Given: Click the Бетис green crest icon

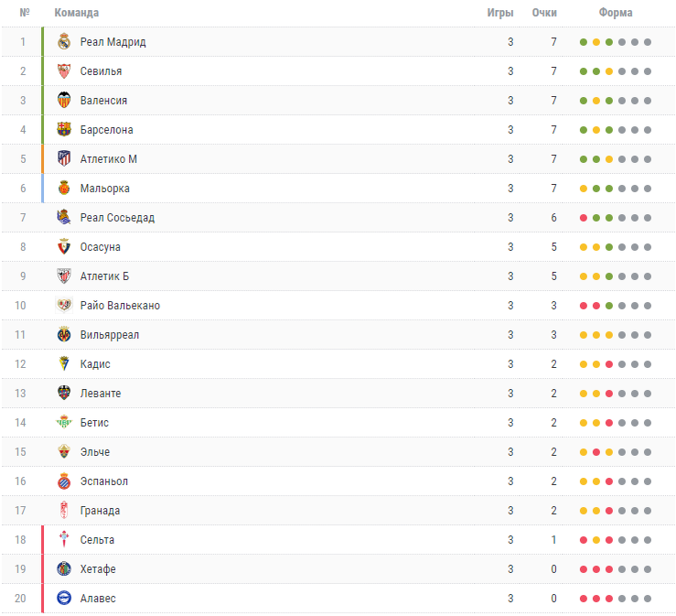Looking at the screenshot, I should 64,422.
